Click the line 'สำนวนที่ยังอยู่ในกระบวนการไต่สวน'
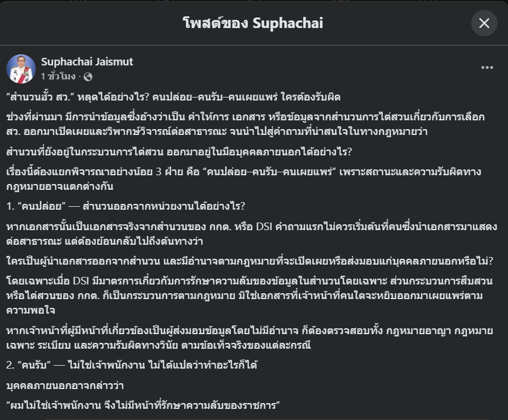This screenshot has height=420, width=508. [x=179, y=151]
